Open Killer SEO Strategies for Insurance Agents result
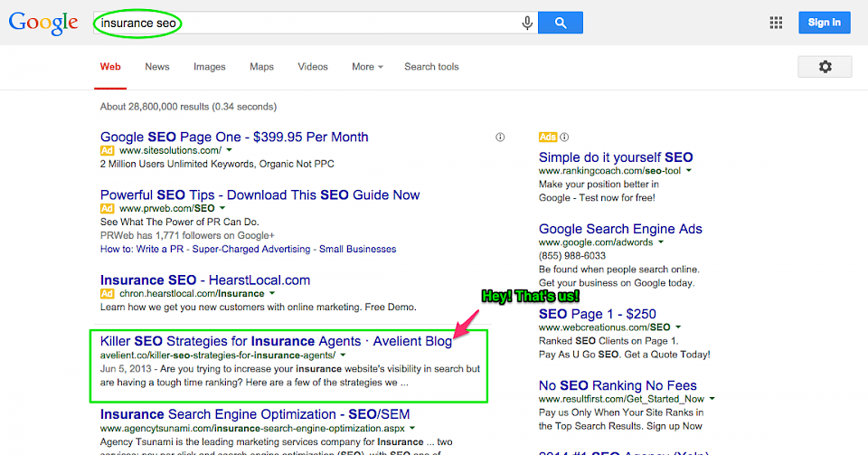The width and height of the screenshot is (868, 455). tap(277, 341)
